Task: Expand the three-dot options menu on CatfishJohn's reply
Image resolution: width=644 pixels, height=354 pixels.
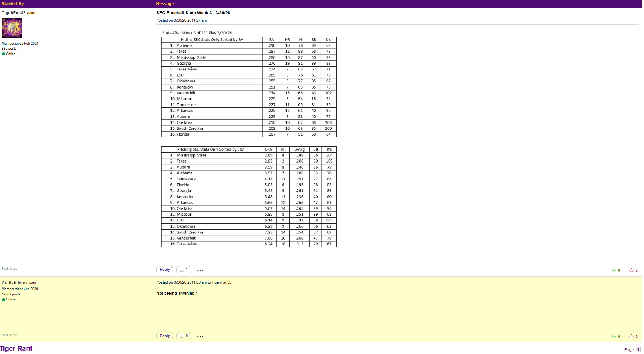Action: pos(200,336)
